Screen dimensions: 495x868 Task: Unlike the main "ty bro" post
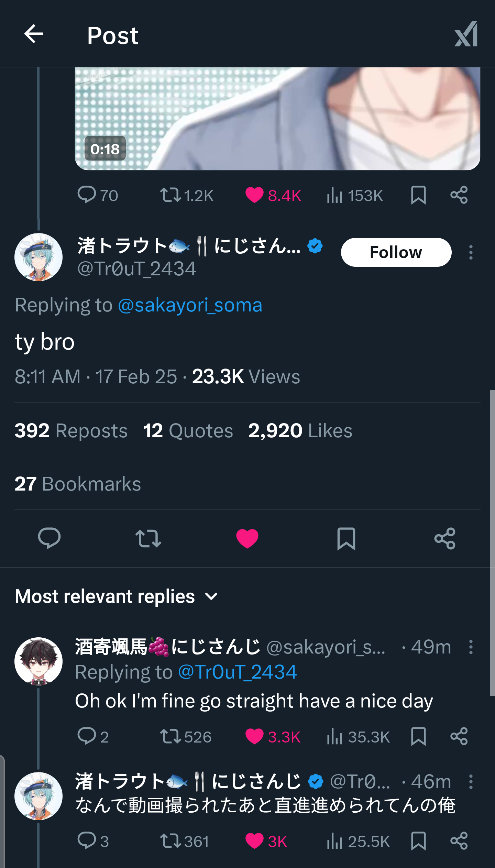[247, 538]
